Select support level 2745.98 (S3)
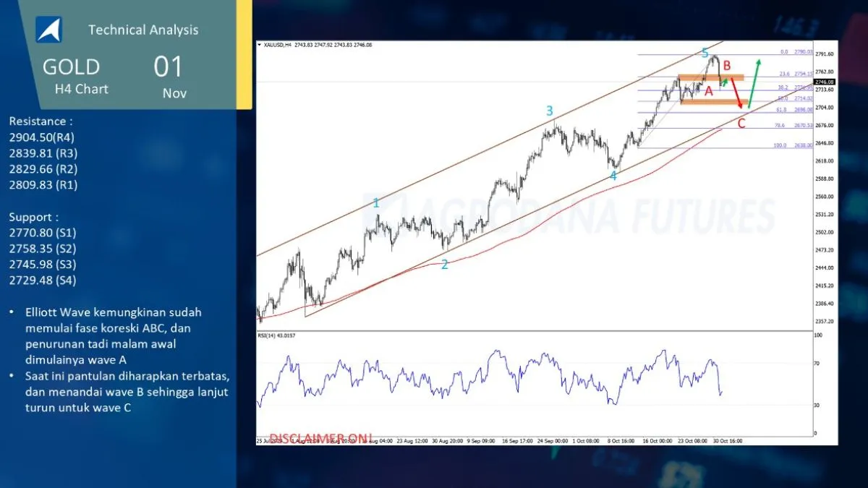The image size is (868, 488). point(43,265)
